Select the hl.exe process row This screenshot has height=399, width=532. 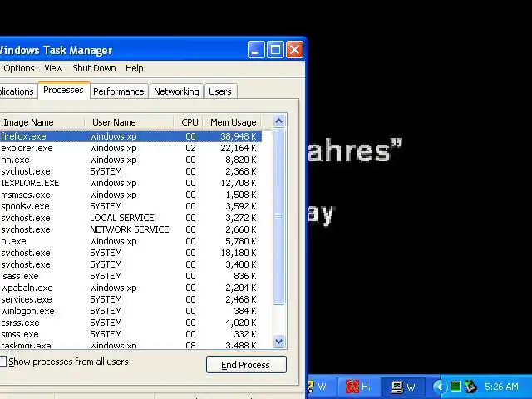pyautogui.click(x=131, y=241)
